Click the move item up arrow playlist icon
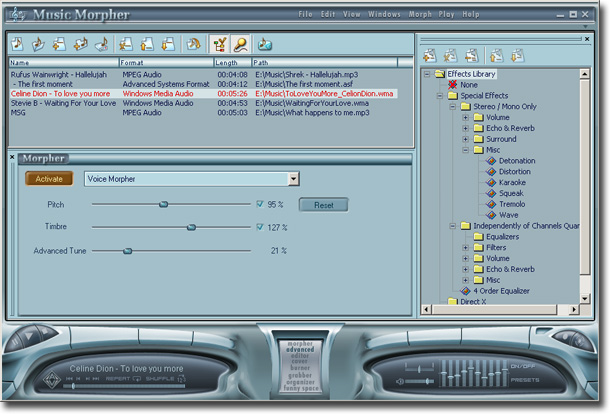The height and width of the screenshot is (414, 610). (x=147, y=44)
